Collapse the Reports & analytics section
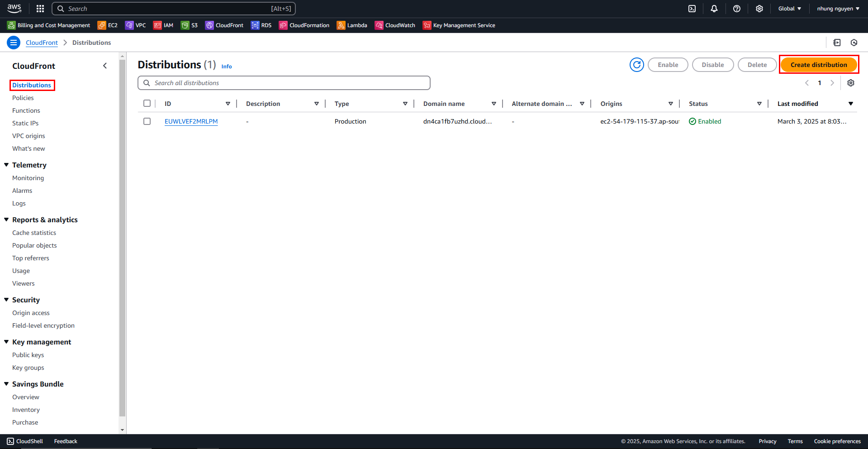 point(6,220)
